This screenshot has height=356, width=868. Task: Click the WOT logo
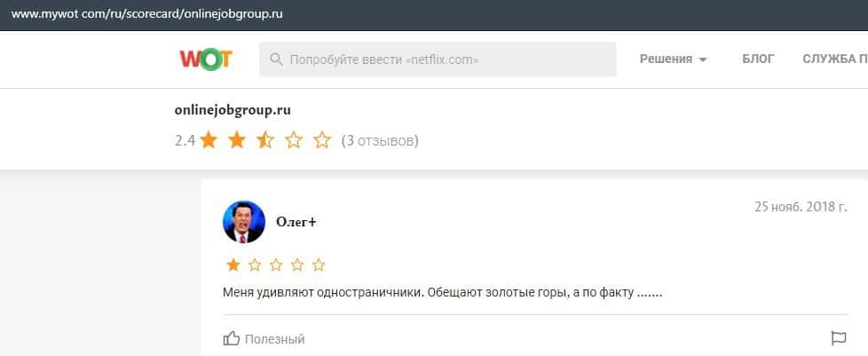click(x=206, y=59)
